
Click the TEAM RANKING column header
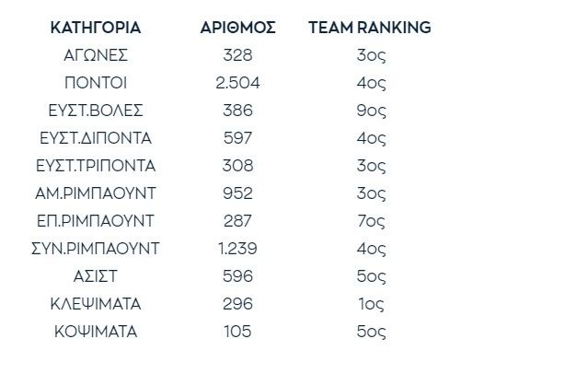click(x=370, y=28)
